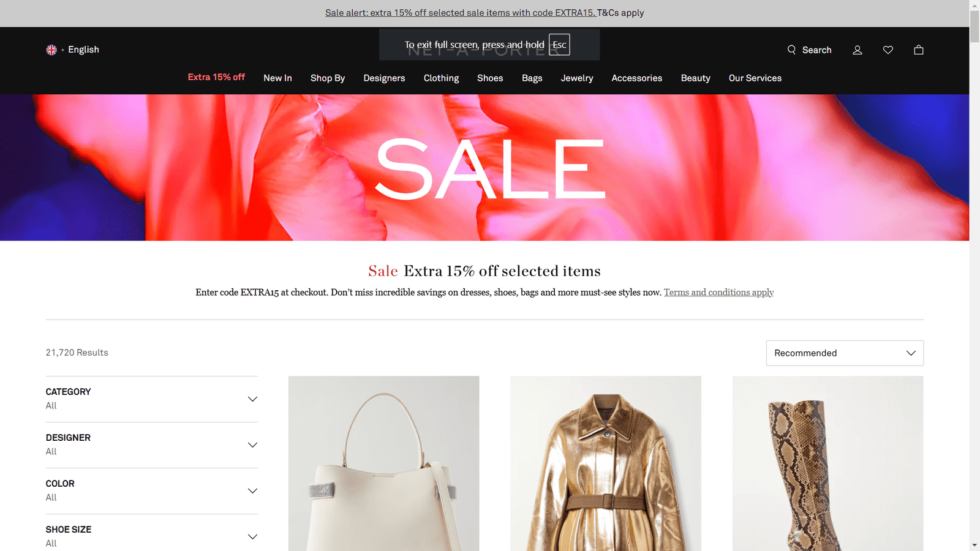Image resolution: width=980 pixels, height=551 pixels.
Task: Click the scrollbar down arrow
Action: [974, 545]
